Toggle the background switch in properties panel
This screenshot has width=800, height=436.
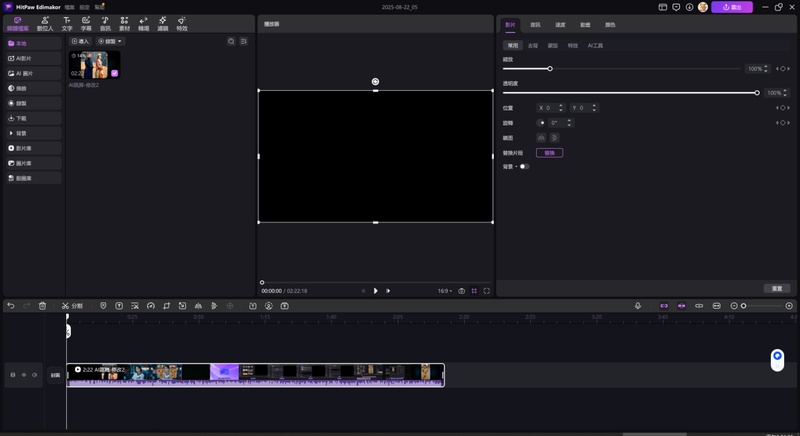click(524, 166)
